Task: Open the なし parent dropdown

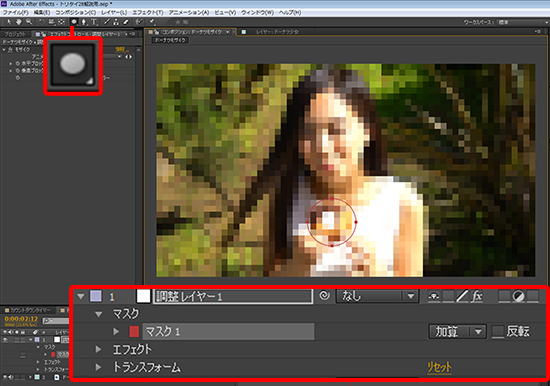Action: [x=377, y=296]
